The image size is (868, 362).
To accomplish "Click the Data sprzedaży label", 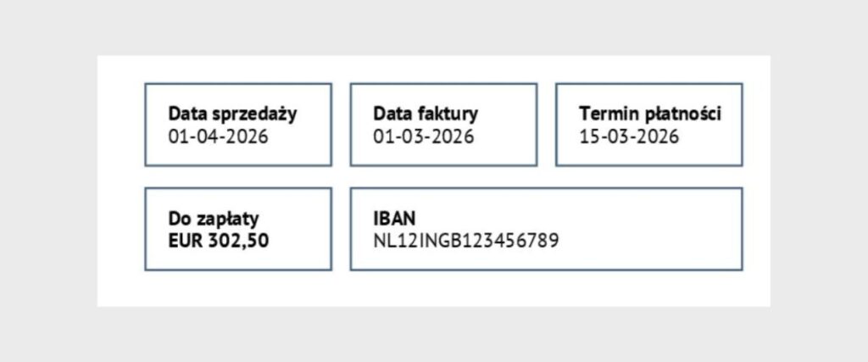I will click(232, 114).
